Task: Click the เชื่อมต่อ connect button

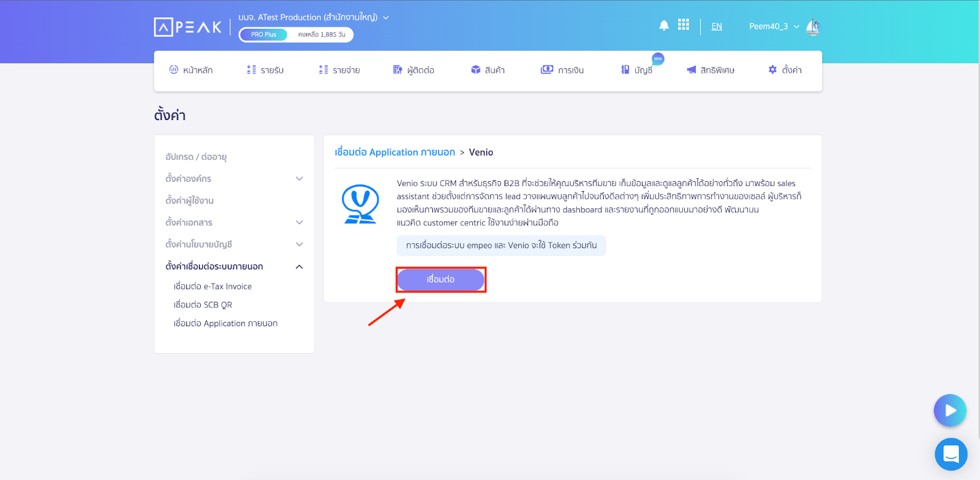Action: (x=441, y=280)
